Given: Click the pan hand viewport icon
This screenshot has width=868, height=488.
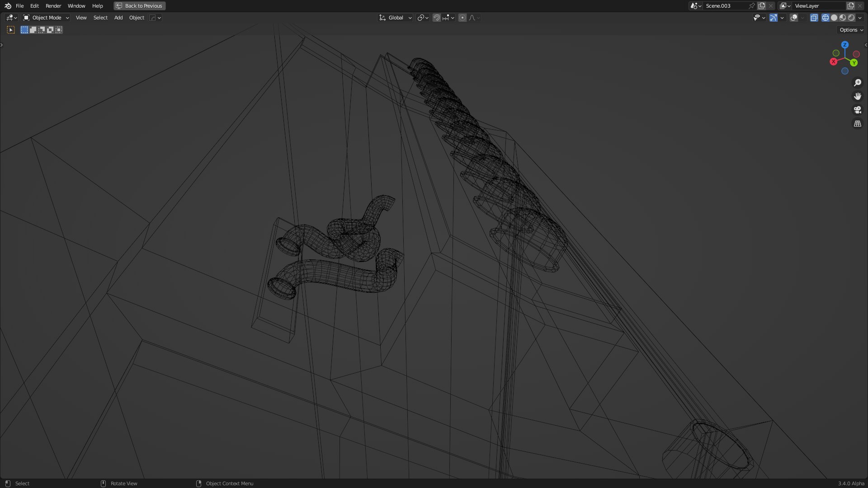Looking at the screenshot, I should point(858,96).
